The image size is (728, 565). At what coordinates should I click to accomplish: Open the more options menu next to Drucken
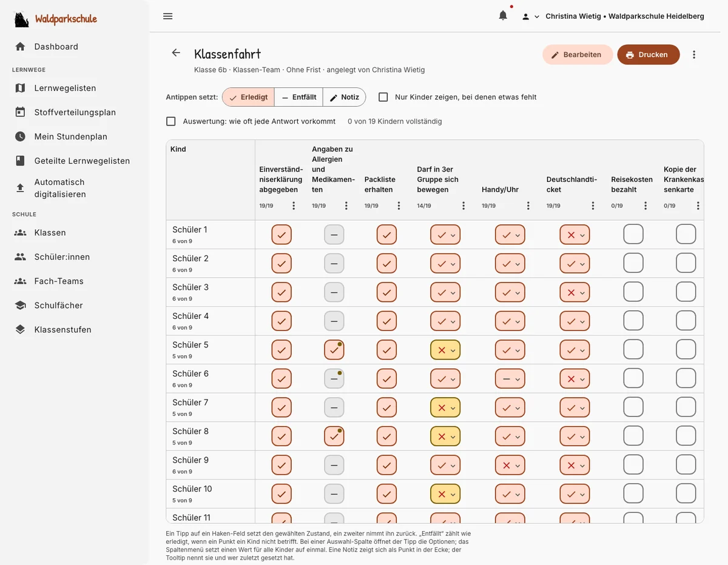[694, 55]
